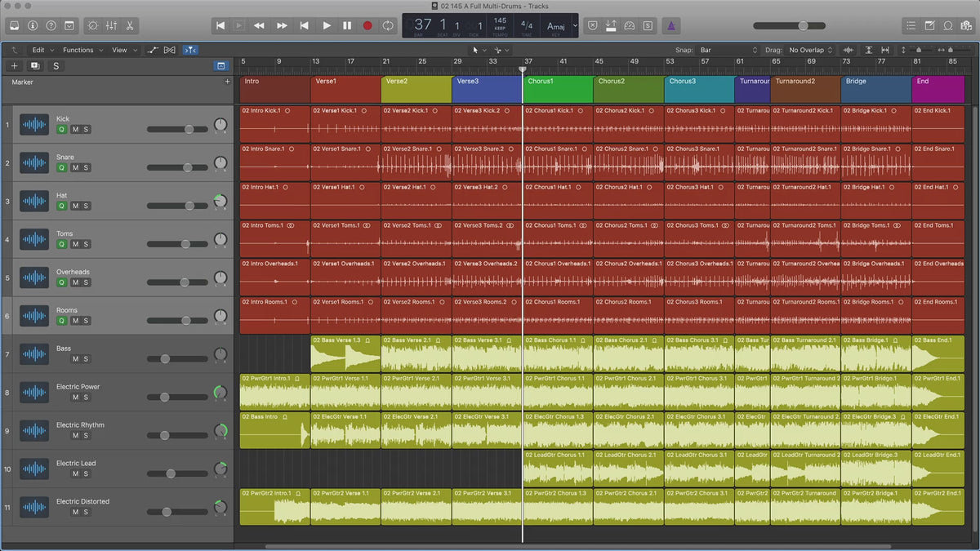Click the Record button in transport
Viewport: 980px width, 551px height.
367,25
